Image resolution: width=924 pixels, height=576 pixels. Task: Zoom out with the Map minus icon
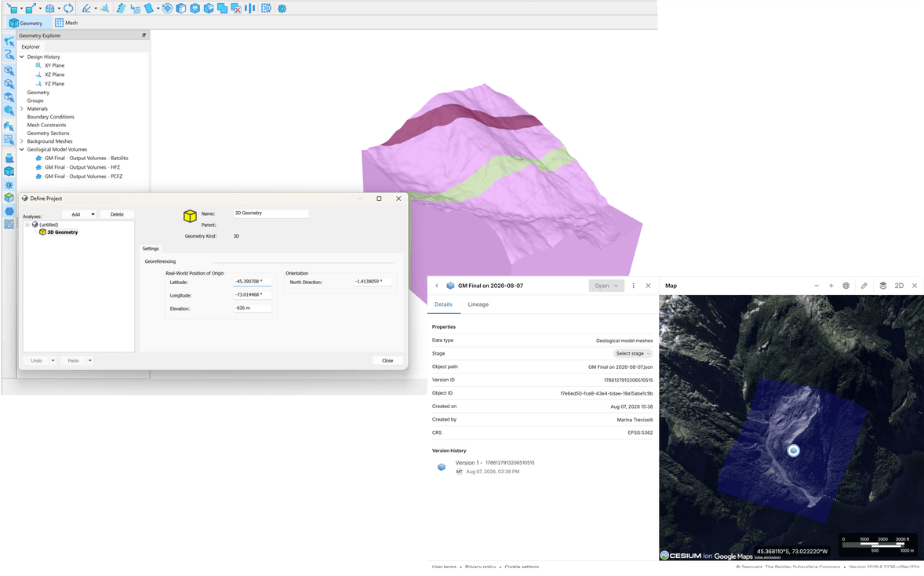tap(817, 286)
